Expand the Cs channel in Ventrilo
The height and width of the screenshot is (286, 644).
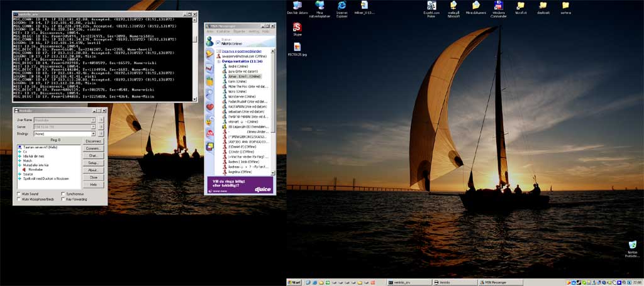click(19, 151)
